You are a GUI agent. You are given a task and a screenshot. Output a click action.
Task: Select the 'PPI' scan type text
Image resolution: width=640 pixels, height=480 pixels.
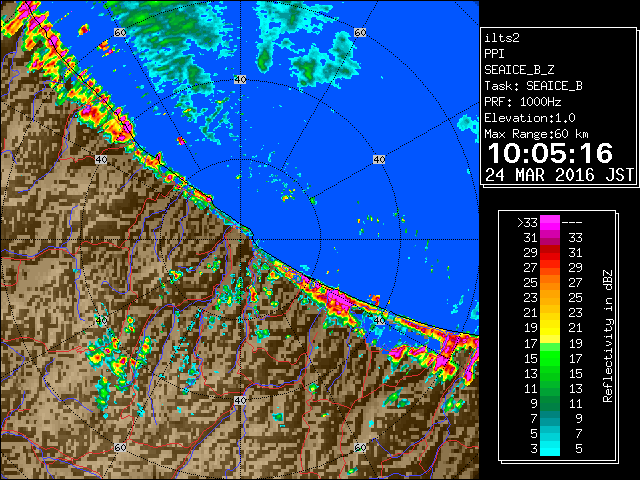coord(494,54)
